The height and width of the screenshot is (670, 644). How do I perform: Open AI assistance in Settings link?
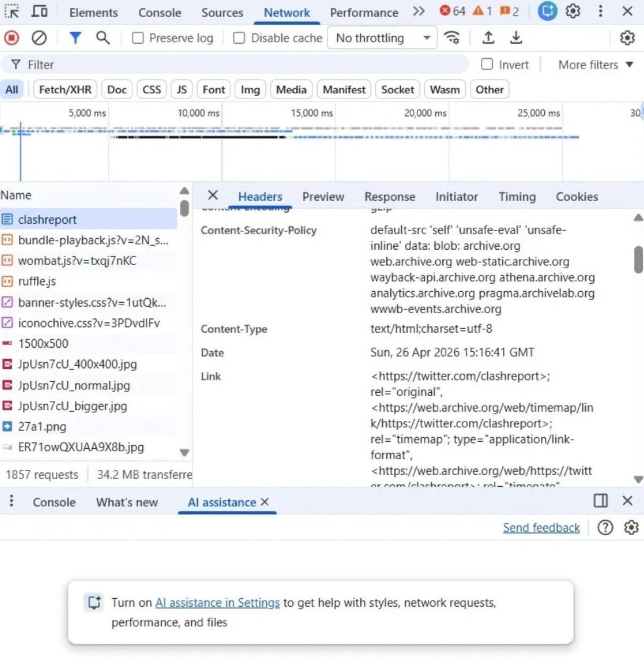tap(217, 603)
